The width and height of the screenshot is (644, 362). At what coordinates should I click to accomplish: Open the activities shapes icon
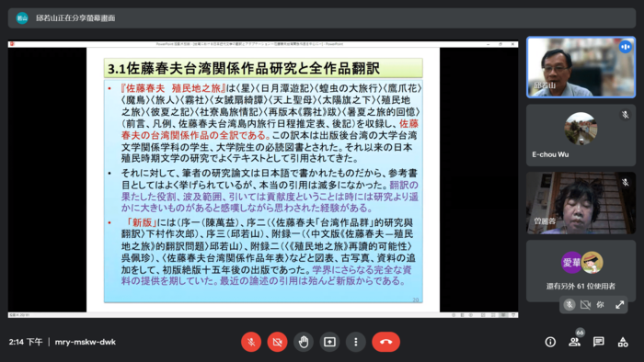pos(623,342)
